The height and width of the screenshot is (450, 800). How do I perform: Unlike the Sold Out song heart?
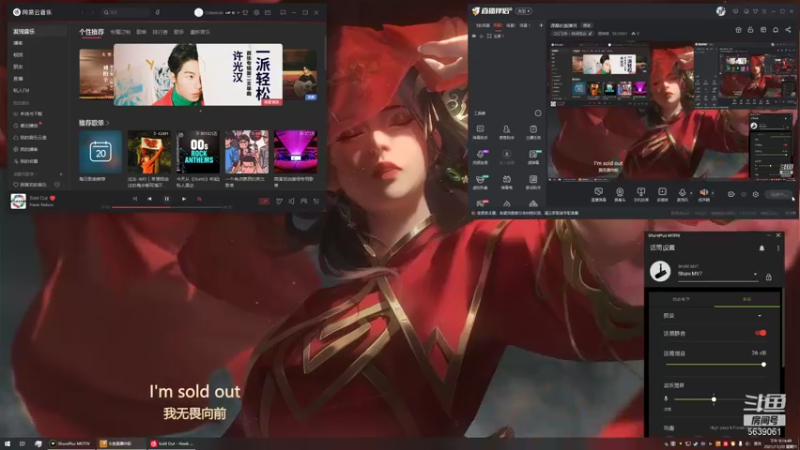pos(53,198)
